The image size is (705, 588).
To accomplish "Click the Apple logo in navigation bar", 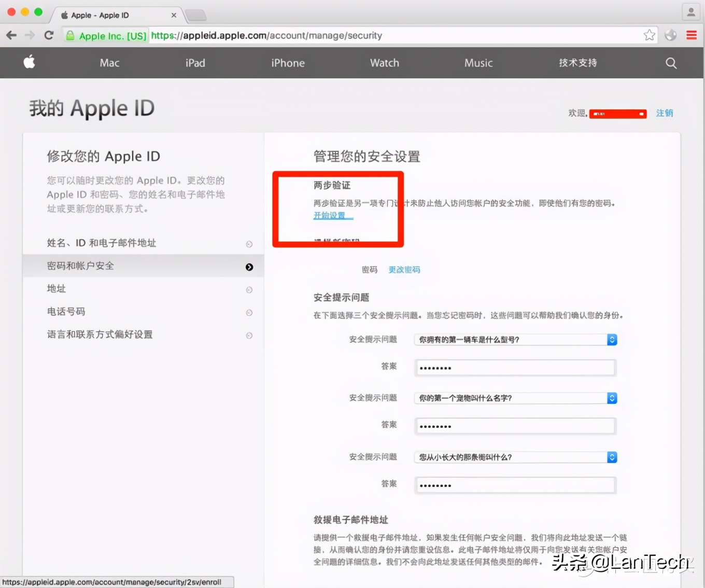I will click(x=29, y=63).
